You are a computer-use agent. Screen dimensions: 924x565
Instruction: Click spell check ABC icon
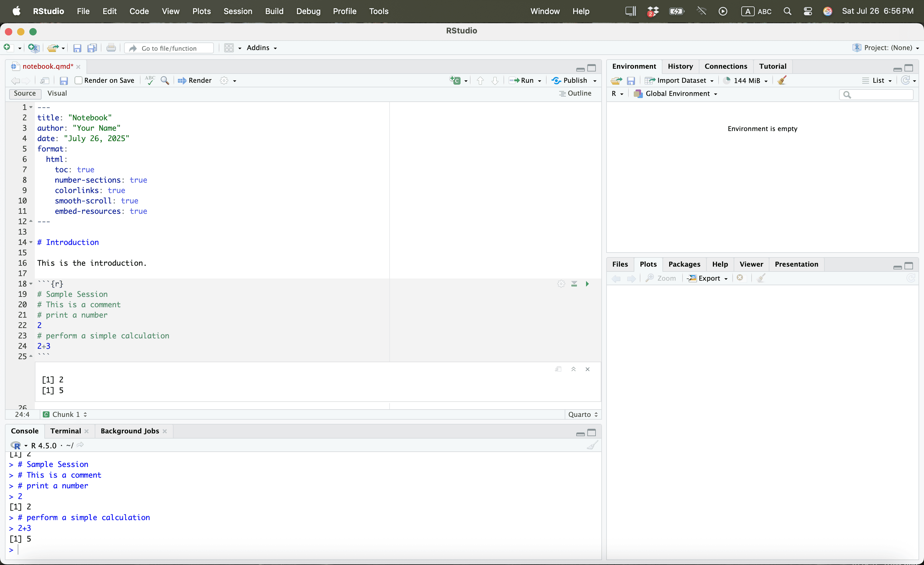tap(150, 80)
